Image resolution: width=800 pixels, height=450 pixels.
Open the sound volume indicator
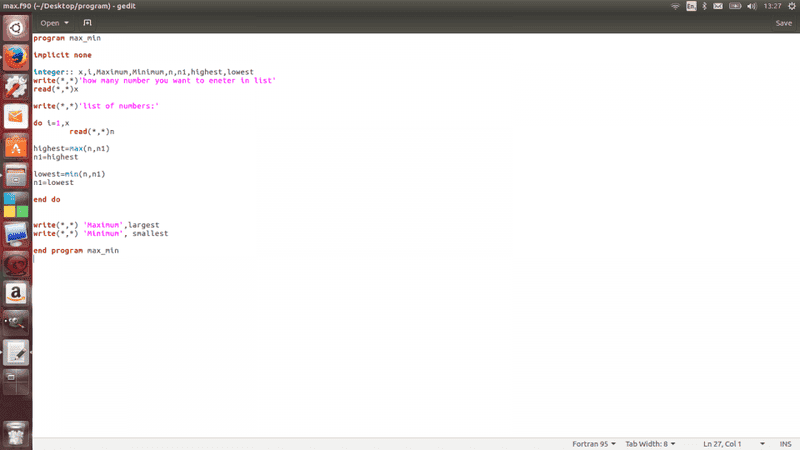(752, 6)
